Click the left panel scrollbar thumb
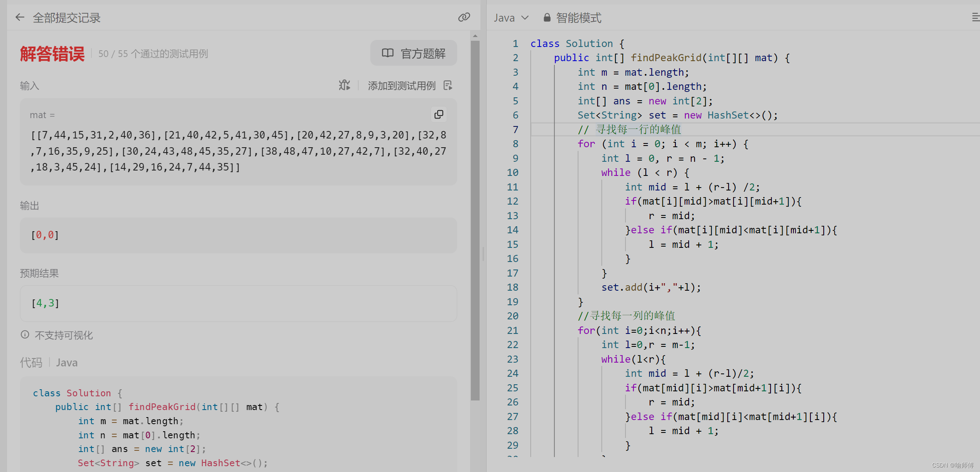The image size is (980, 472). tap(475, 220)
